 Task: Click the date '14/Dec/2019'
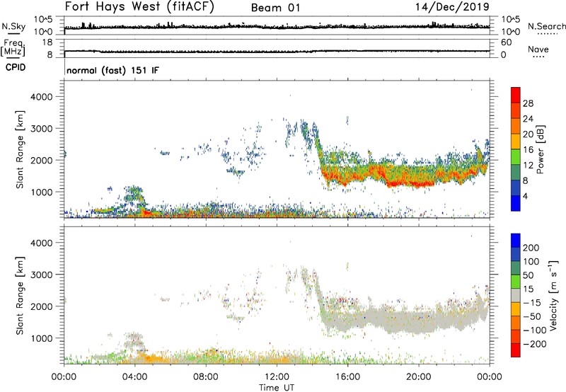[452, 7]
